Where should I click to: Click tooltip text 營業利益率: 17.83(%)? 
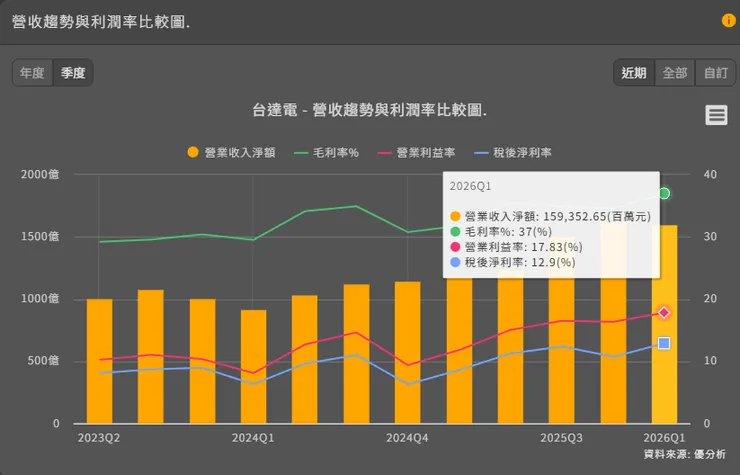pos(524,247)
